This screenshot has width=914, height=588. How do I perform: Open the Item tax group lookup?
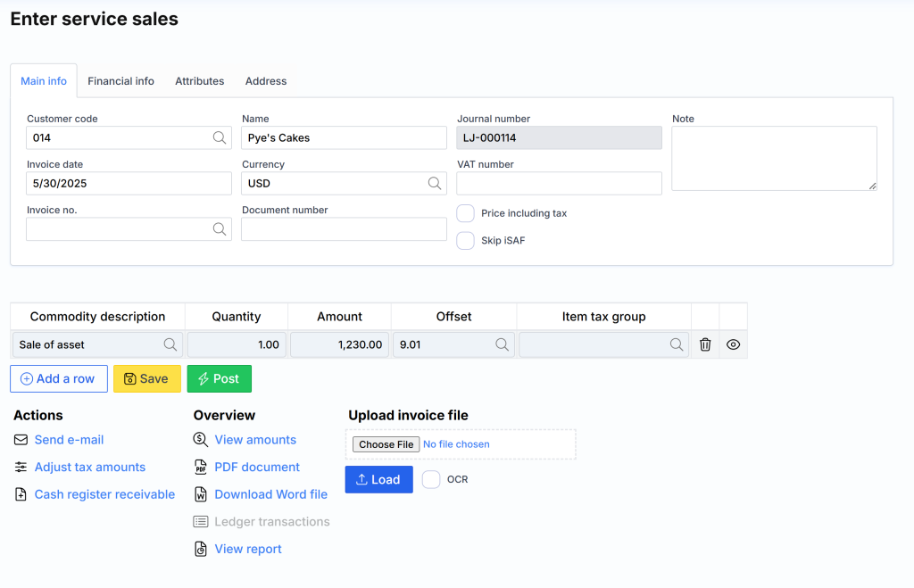coord(677,344)
